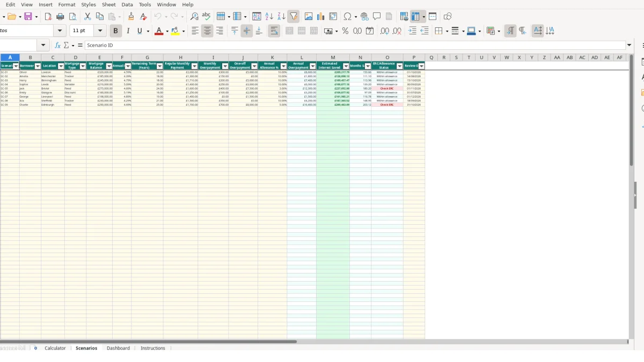644x362 pixels.
Task: Insert a special character omega icon
Action: 347,17
